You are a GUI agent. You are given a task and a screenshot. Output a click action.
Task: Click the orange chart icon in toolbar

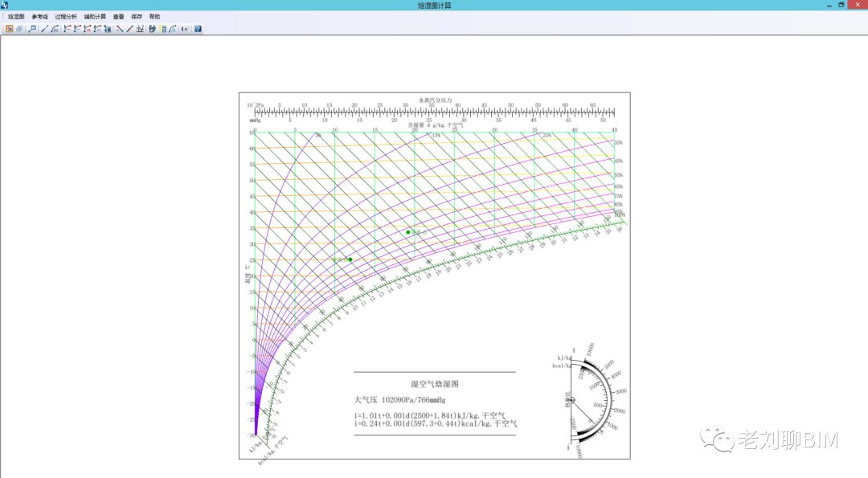pyautogui.click(x=10, y=29)
